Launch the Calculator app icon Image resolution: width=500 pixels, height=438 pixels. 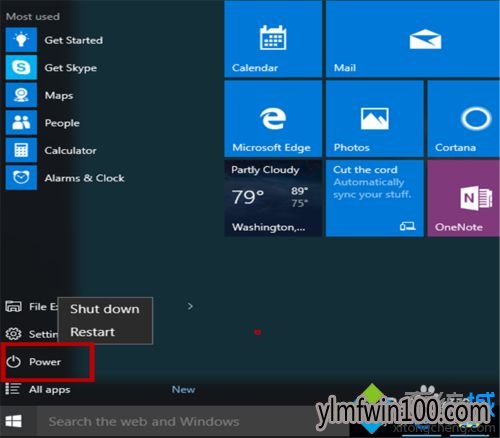point(21,150)
